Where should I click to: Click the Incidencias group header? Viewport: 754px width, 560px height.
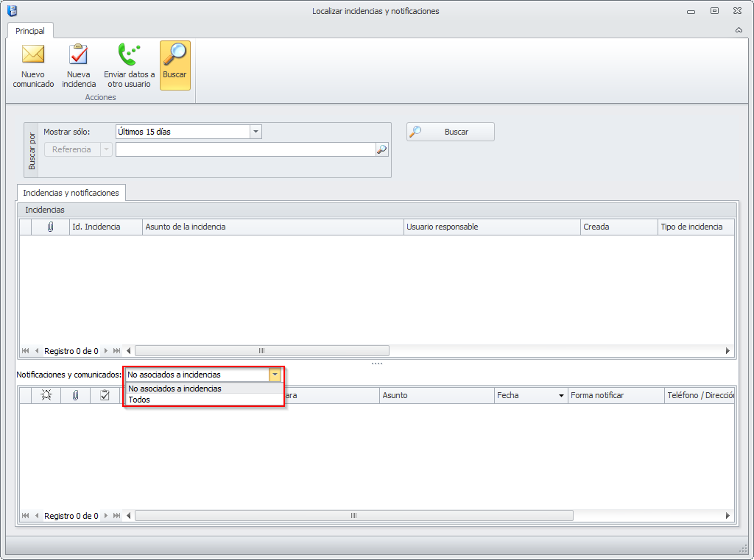click(377, 210)
